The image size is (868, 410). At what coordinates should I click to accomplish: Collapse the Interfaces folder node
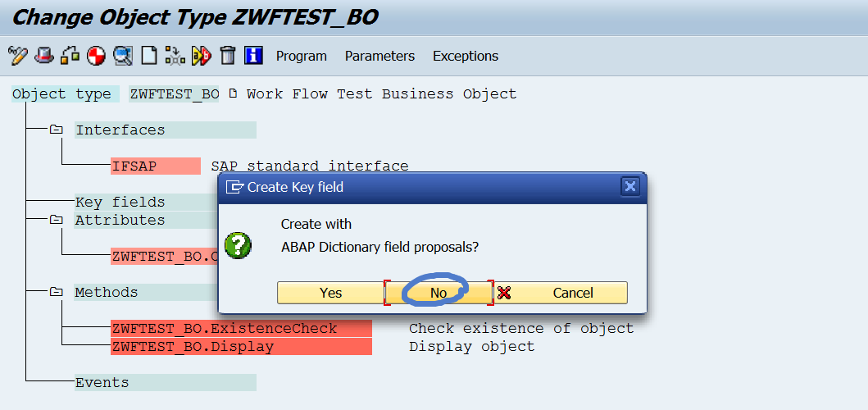(56, 130)
